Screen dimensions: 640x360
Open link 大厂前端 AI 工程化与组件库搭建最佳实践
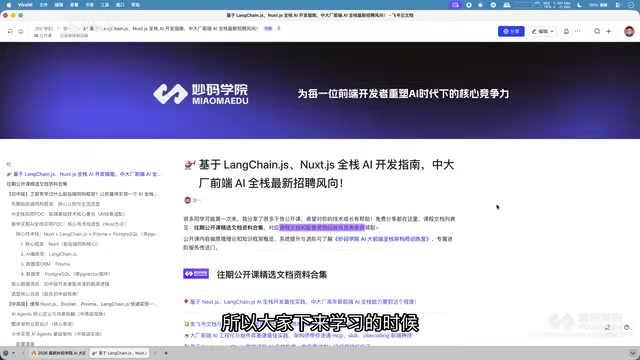pyautogui.click(x=301, y=335)
